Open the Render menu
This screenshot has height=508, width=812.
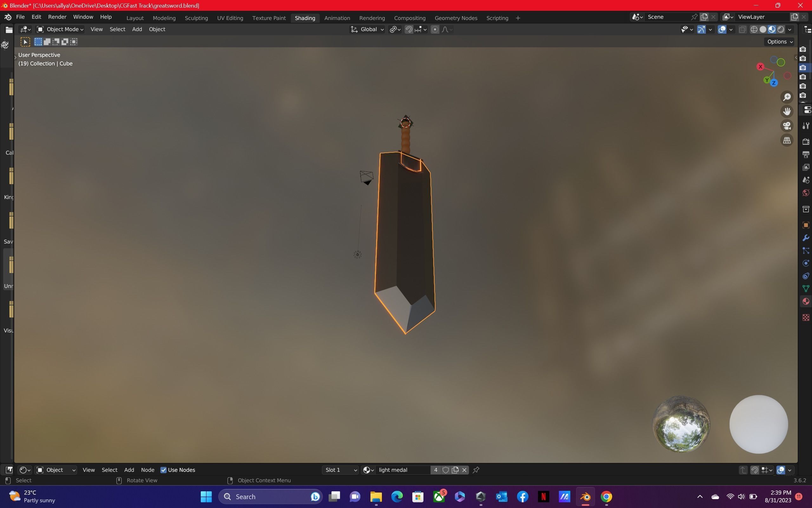pos(57,17)
